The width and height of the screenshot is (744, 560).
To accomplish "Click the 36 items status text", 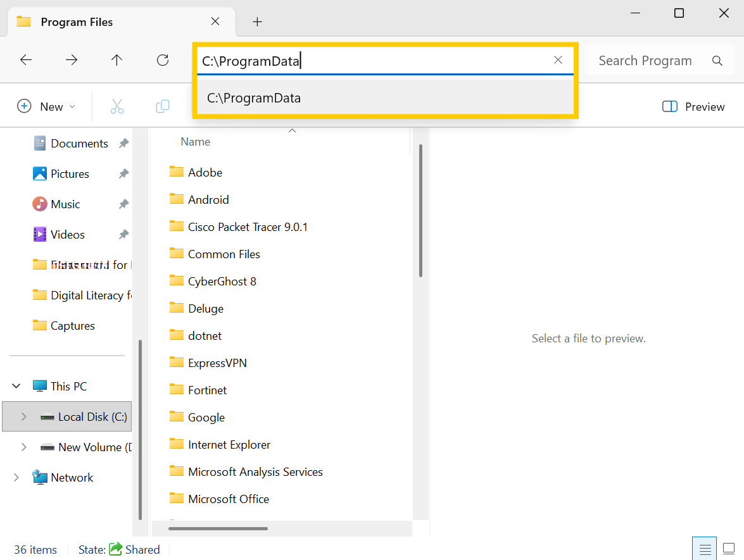I will click(35, 550).
